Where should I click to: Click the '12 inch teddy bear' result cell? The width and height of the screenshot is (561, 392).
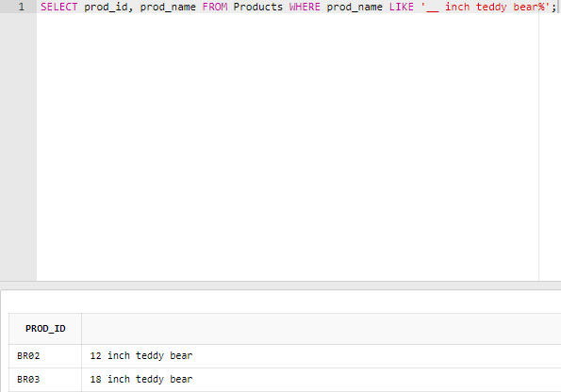point(322,356)
